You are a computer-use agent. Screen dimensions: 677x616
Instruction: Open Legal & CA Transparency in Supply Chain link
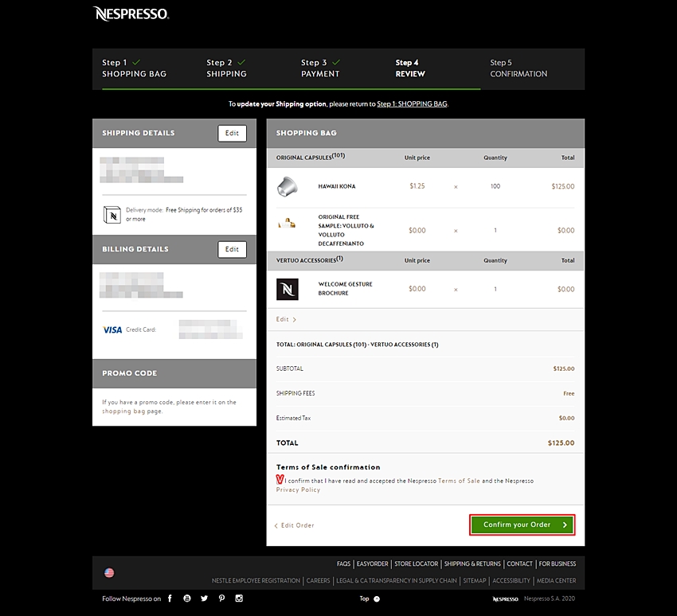(397, 581)
